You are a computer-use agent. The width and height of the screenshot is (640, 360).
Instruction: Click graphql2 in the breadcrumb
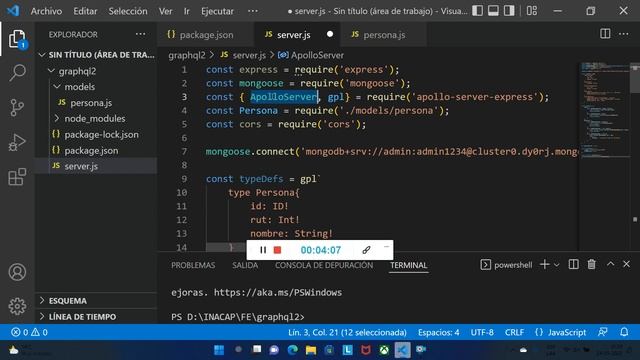click(x=187, y=55)
